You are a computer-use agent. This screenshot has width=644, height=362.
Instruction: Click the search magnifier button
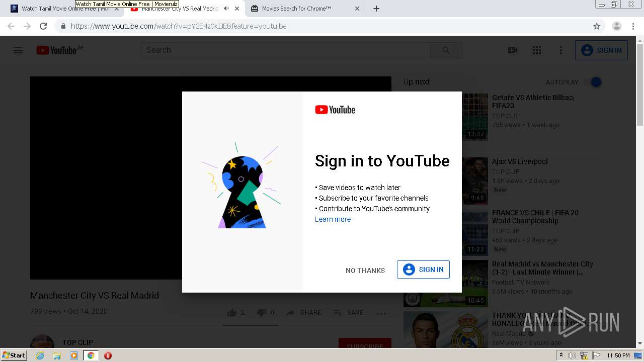(446, 50)
